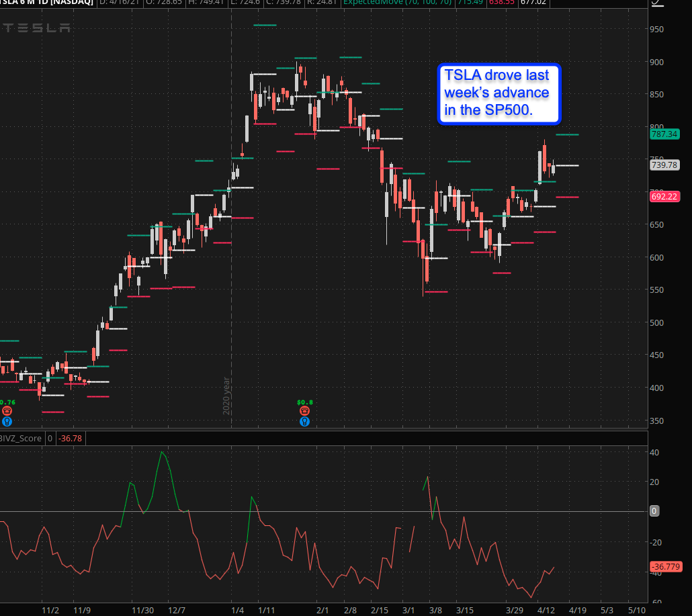The height and width of the screenshot is (616, 692).
Task: Click the O: 728.65 open value
Action: [165, 3]
